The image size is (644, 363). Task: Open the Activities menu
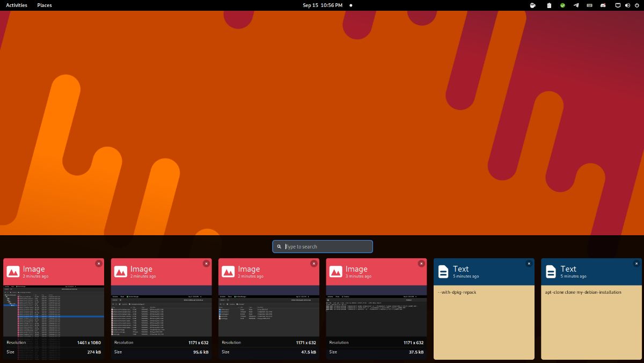16,5
